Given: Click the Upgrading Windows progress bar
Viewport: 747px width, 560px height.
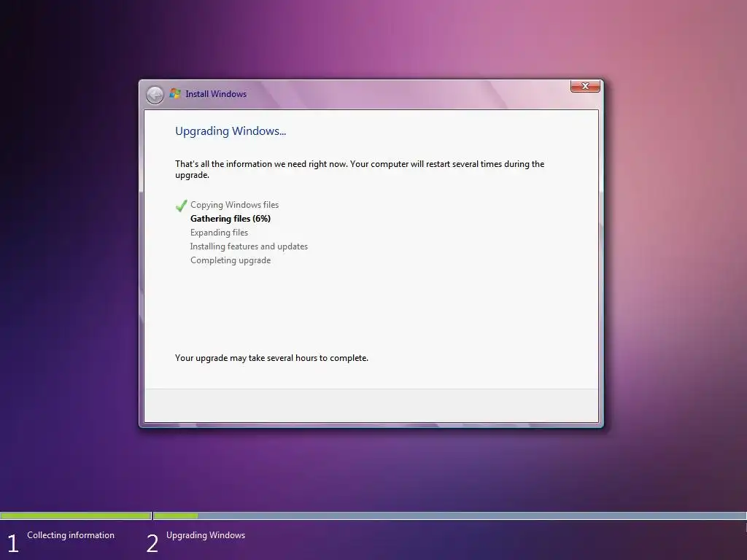Looking at the screenshot, I should pyautogui.click(x=449, y=516).
